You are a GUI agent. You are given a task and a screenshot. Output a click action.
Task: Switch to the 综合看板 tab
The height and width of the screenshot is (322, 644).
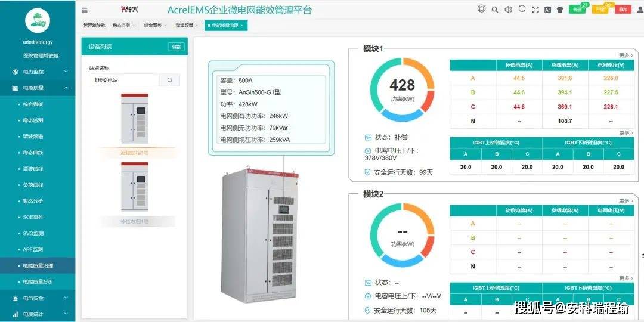155,26
